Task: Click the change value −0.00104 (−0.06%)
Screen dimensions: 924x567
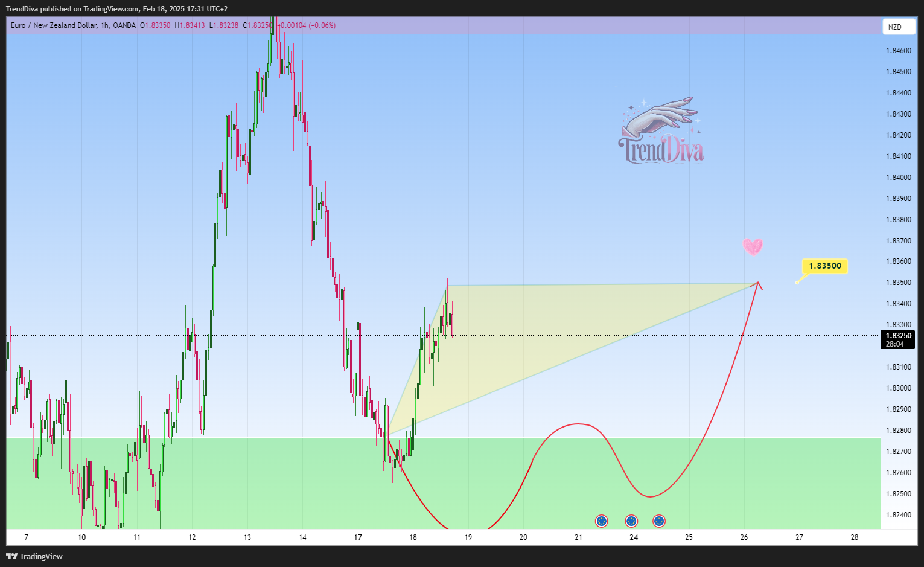Action: 307,25
